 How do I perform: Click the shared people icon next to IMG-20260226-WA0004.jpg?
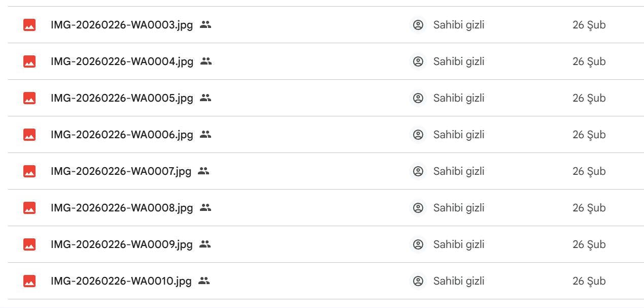pos(206,61)
